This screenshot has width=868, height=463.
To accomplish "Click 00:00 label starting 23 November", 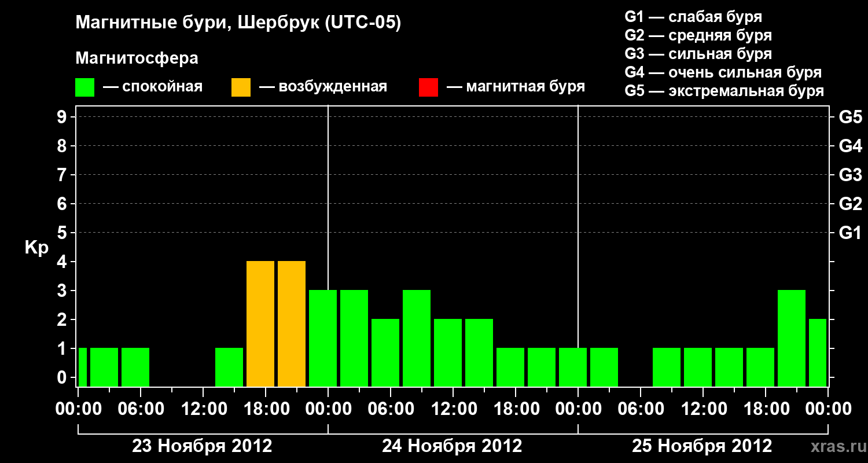I will click(78, 409).
